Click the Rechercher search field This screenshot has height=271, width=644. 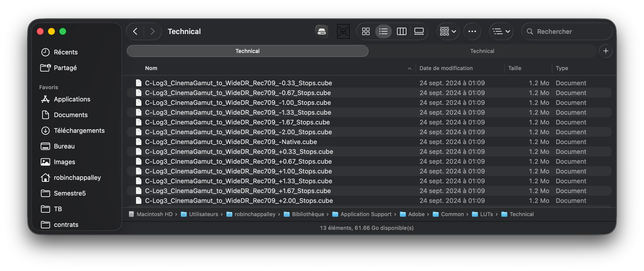pos(567,32)
